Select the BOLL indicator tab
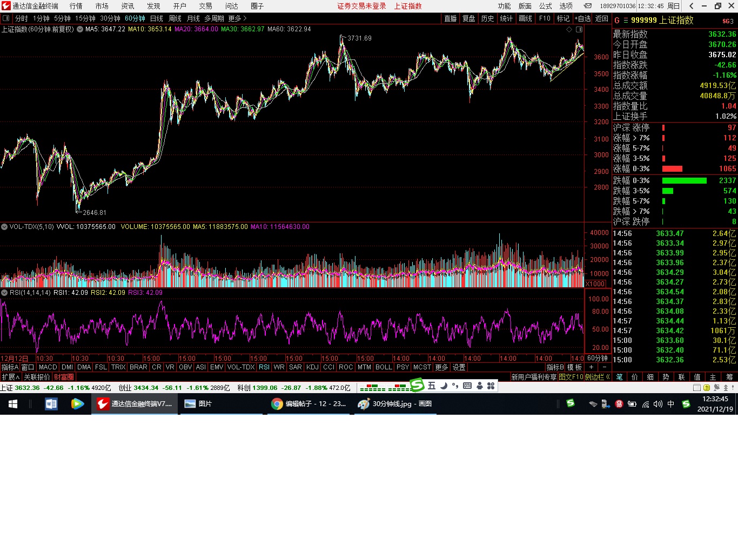The width and height of the screenshot is (738, 560). pos(384,367)
